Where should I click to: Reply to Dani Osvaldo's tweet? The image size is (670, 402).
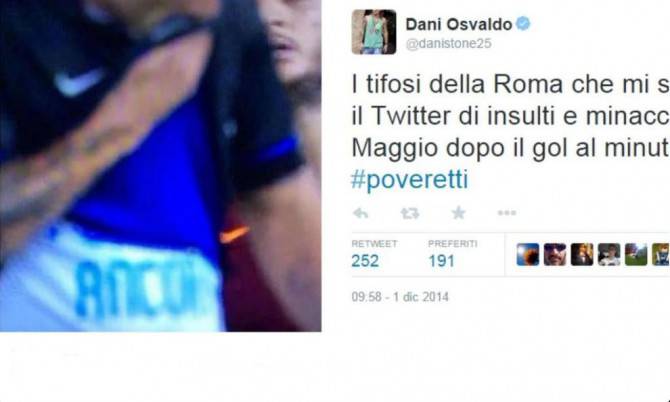(x=361, y=213)
